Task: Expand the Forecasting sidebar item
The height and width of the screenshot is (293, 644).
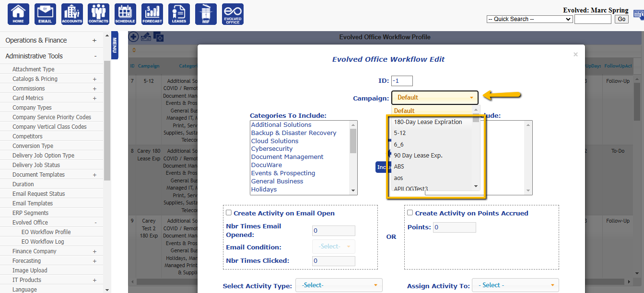Action: coord(94,261)
